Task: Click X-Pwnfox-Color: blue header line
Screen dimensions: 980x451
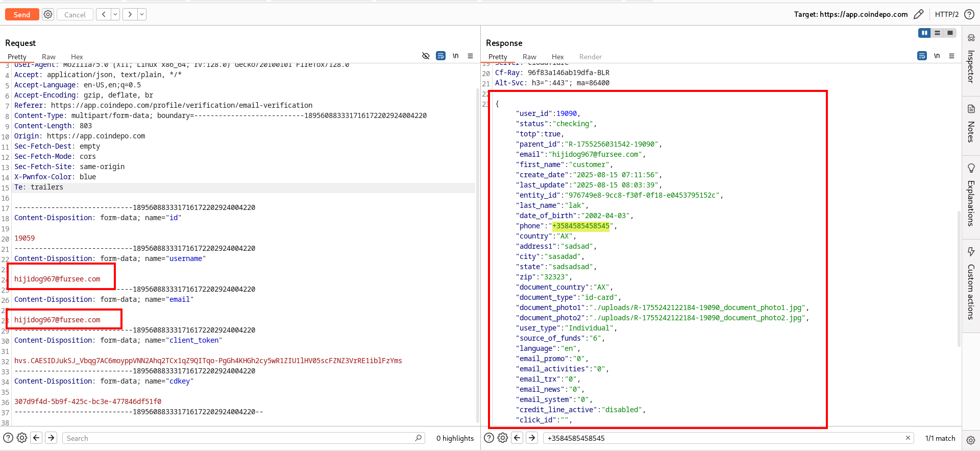Action: pos(55,177)
